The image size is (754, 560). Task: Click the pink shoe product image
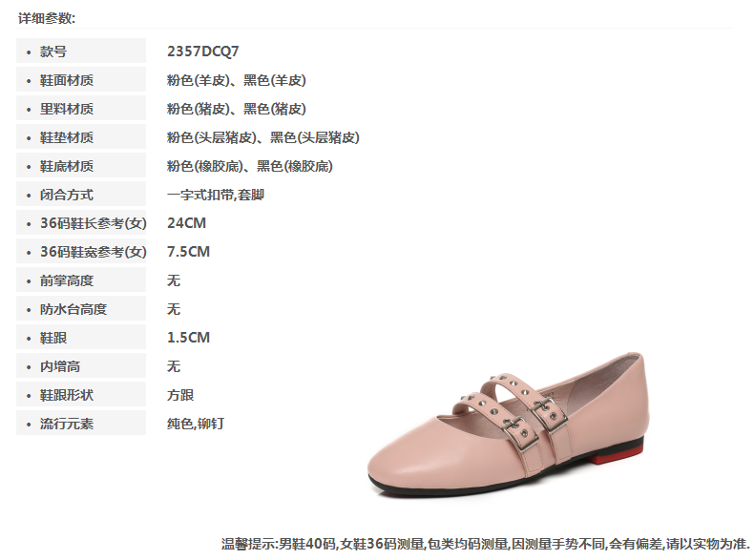[x=509, y=425]
